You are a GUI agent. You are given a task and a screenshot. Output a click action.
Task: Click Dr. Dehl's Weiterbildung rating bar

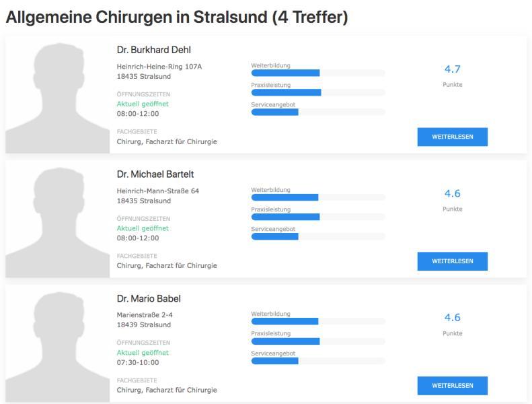pos(318,73)
